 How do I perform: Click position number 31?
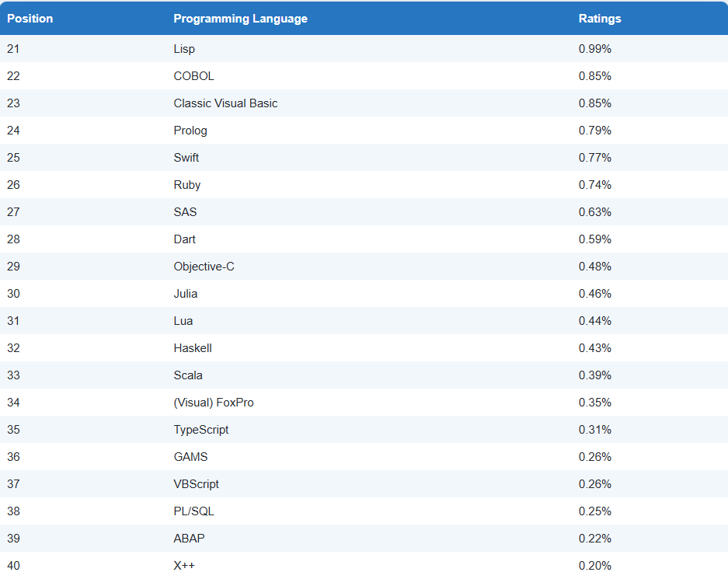(x=13, y=321)
